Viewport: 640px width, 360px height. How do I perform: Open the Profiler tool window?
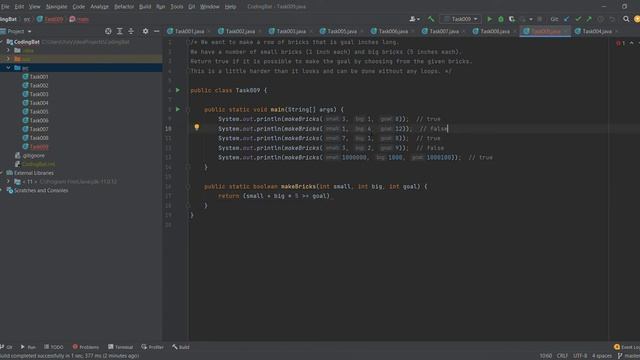(153, 347)
